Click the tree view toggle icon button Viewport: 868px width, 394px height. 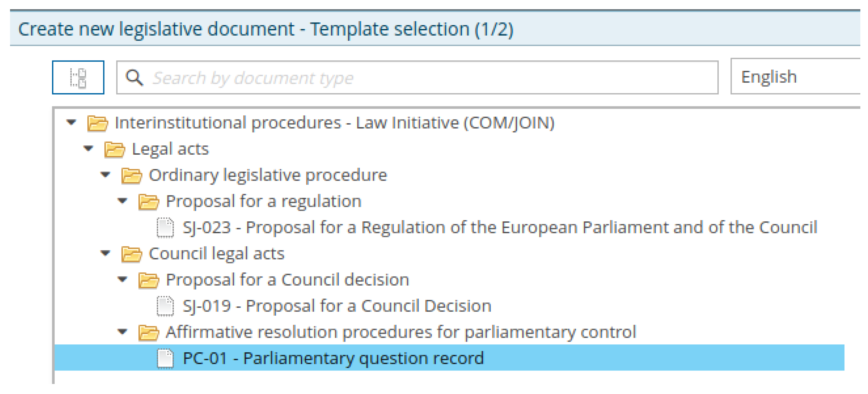click(x=78, y=77)
